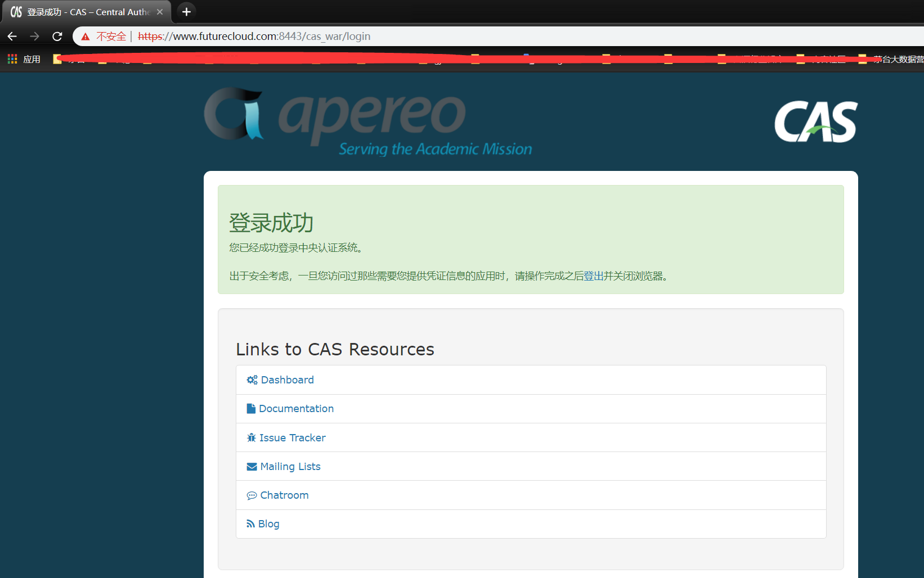Click the Serving the Academic Mission tagline
924x578 pixels.
435,149
